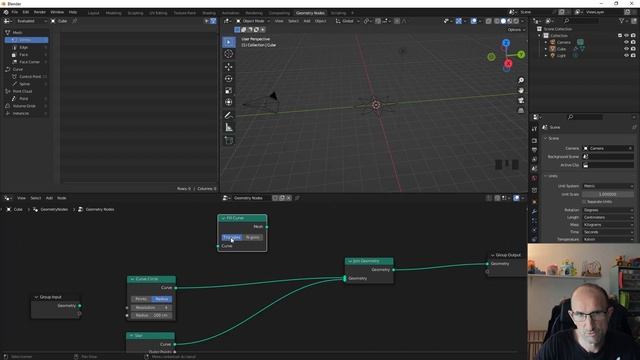Adjust Radius field in Curve Circle node
This screenshot has height=360, width=640.
151,316
